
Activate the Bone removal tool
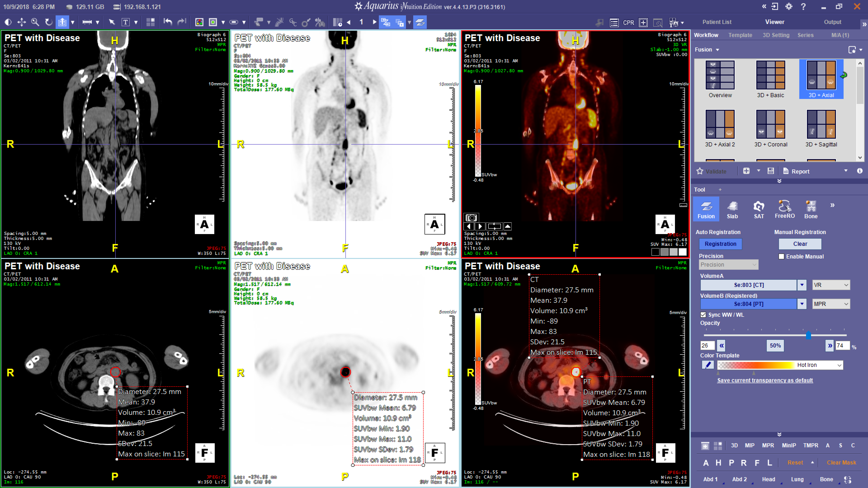point(811,209)
